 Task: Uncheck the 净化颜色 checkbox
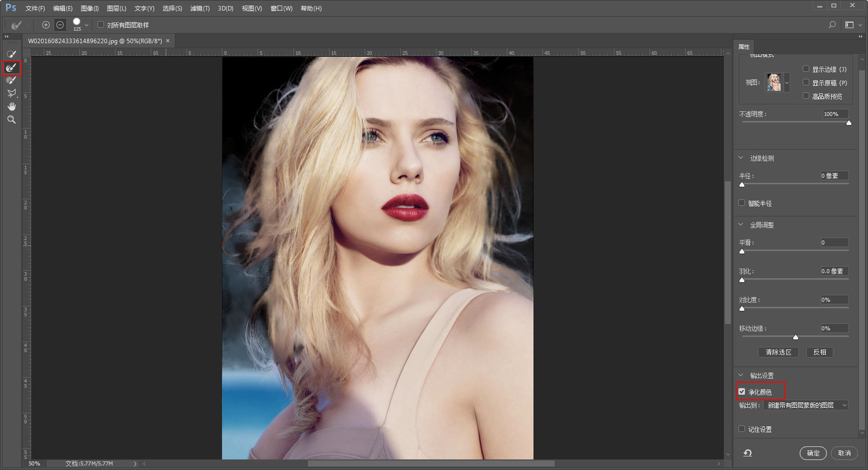click(742, 392)
